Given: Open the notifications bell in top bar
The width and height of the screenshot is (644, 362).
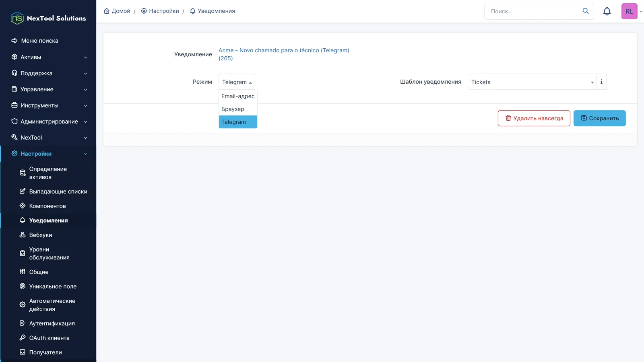Looking at the screenshot, I should 607,11.
